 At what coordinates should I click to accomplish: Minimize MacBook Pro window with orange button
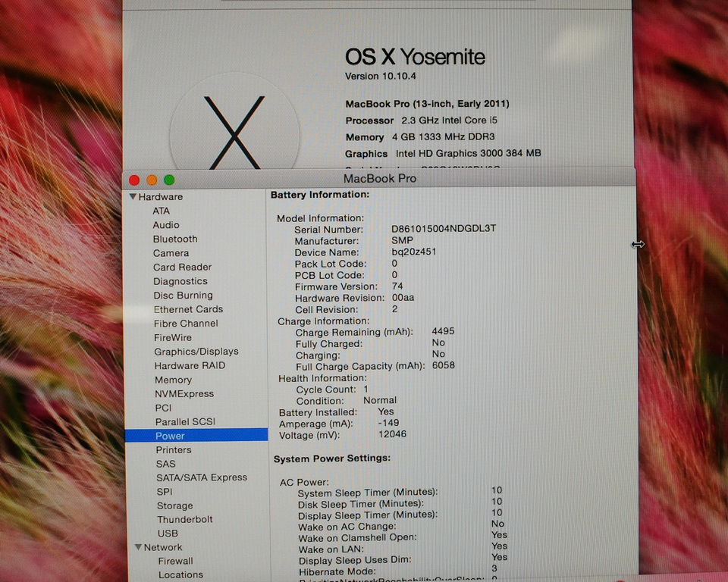tap(152, 180)
